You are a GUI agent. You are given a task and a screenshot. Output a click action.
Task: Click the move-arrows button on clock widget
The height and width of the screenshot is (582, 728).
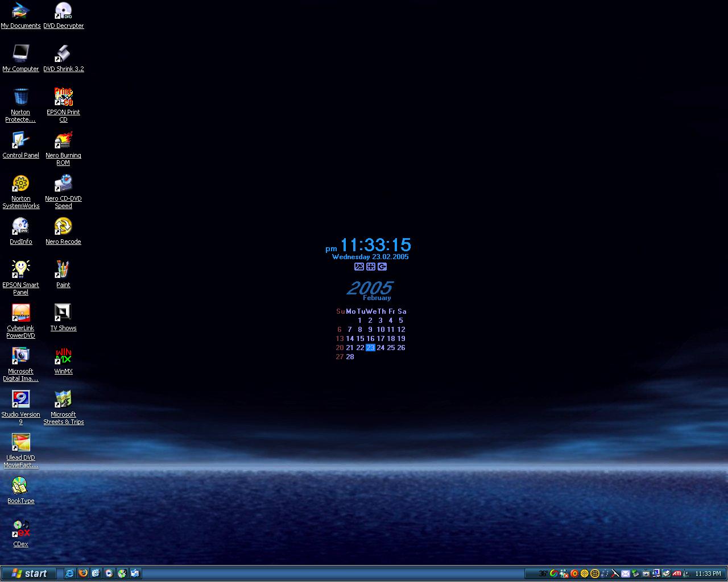click(x=371, y=267)
